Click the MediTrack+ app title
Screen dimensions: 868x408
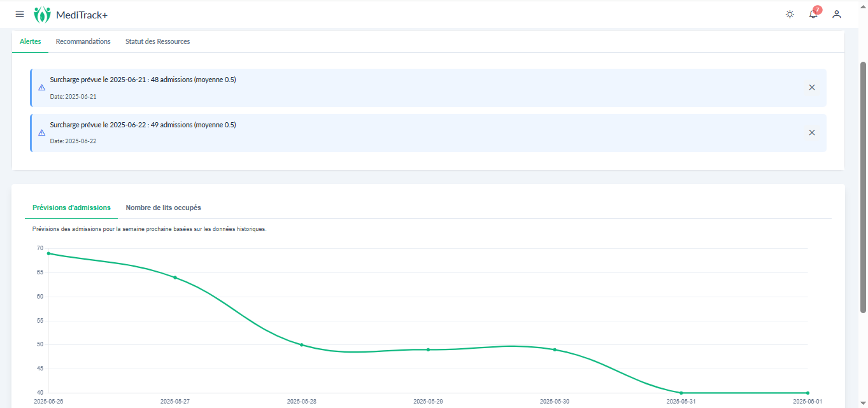tap(82, 15)
